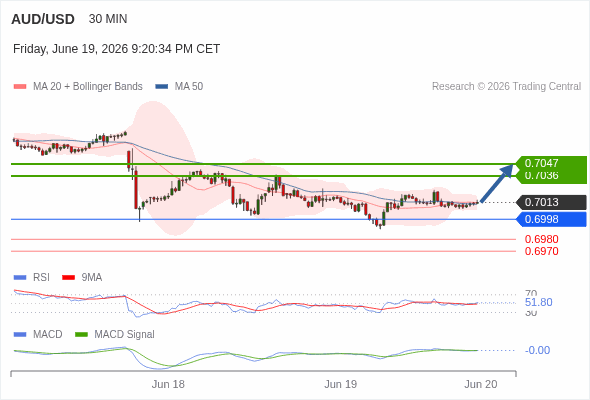Click the Jun 18 date axis label

[168, 384]
